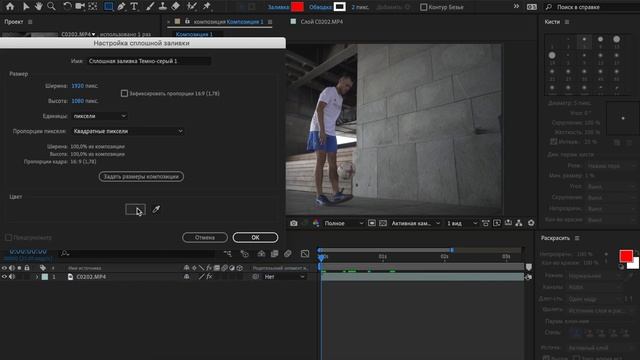Toggle the preview checkbox in the dialog
This screenshot has height=360, width=640.
(x=8, y=237)
